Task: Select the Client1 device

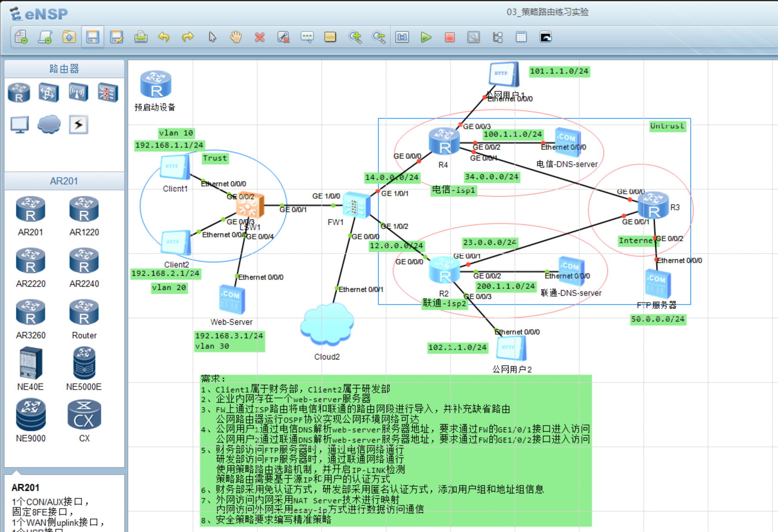Action: 175,167
